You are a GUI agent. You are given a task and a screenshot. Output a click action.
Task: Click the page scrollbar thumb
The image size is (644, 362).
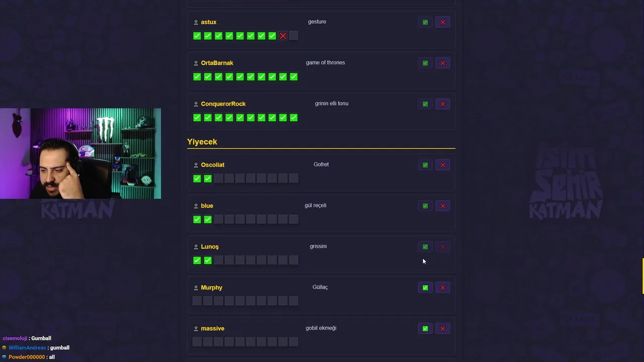click(x=642, y=276)
